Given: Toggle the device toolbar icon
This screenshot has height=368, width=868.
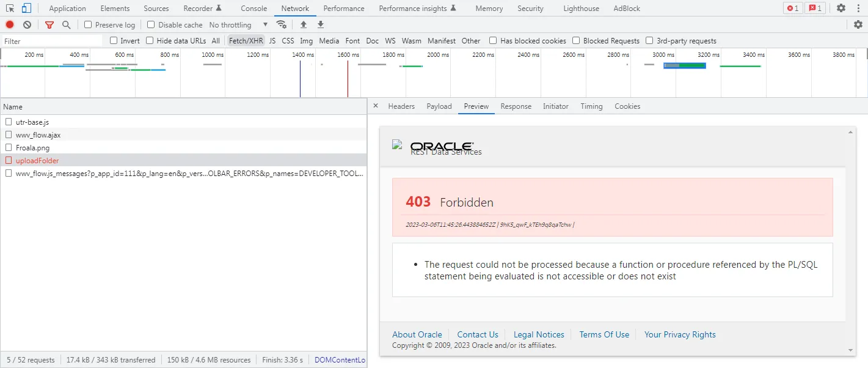Looking at the screenshot, I should [26, 8].
